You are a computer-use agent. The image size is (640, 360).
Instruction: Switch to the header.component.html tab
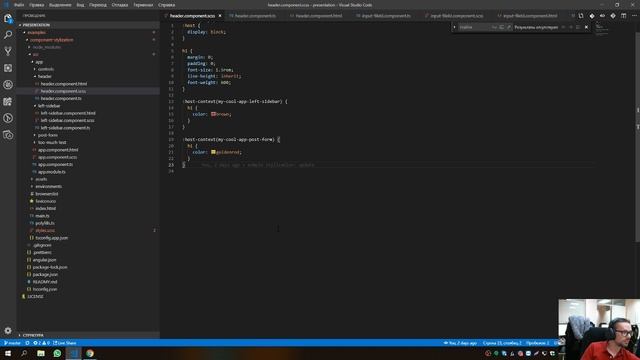pos(318,16)
